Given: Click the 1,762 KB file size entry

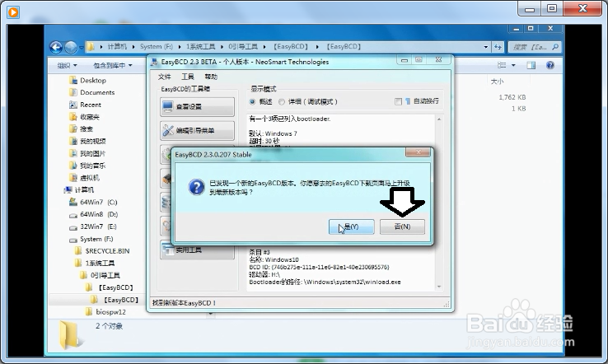Looking at the screenshot, I should 512,97.
